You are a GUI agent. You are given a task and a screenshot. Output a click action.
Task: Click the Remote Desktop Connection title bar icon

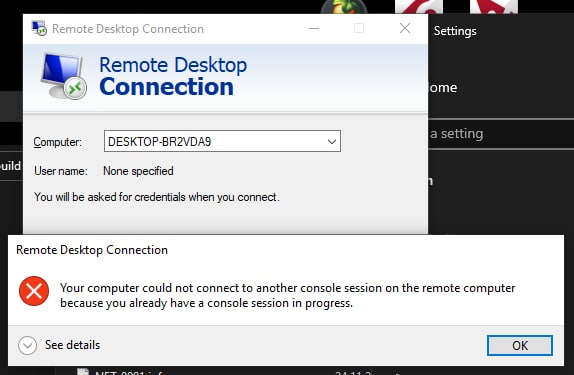click(39, 28)
